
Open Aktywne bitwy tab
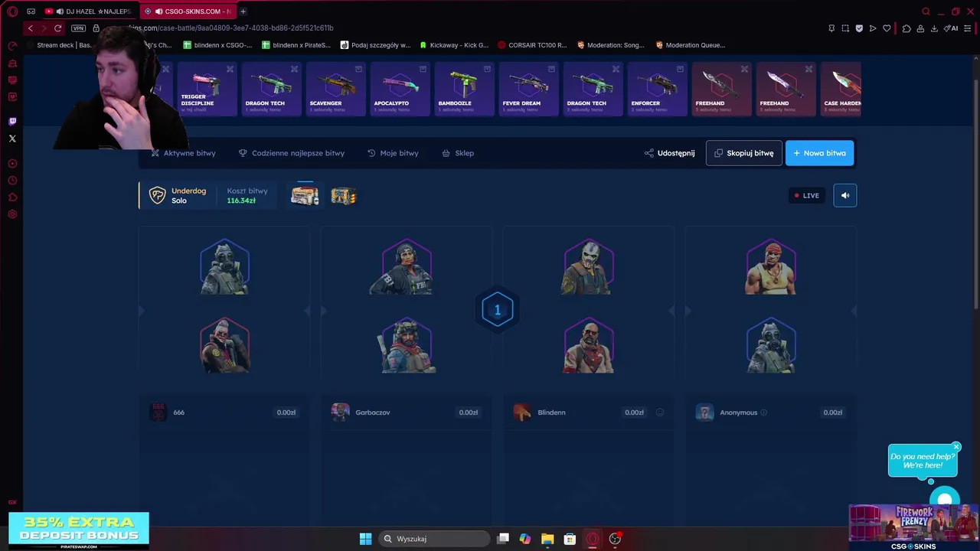[x=183, y=153]
